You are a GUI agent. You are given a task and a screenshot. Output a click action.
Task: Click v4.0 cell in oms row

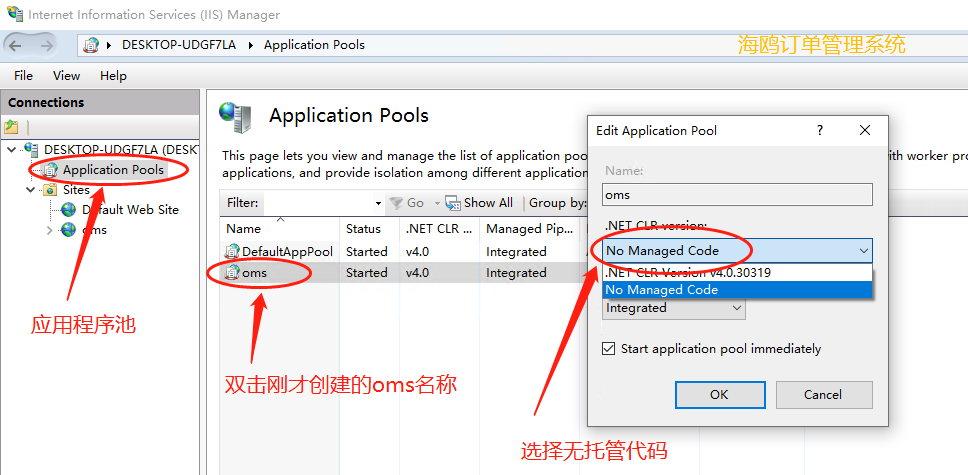tap(418, 272)
